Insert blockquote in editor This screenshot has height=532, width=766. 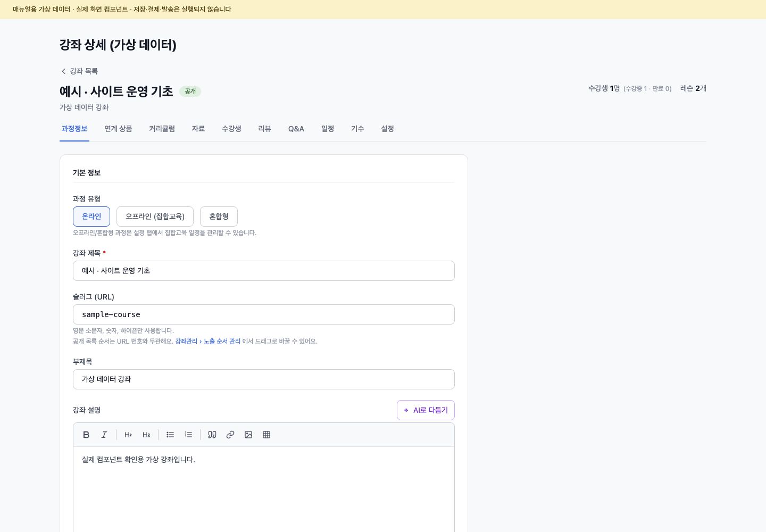pos(212,435)
